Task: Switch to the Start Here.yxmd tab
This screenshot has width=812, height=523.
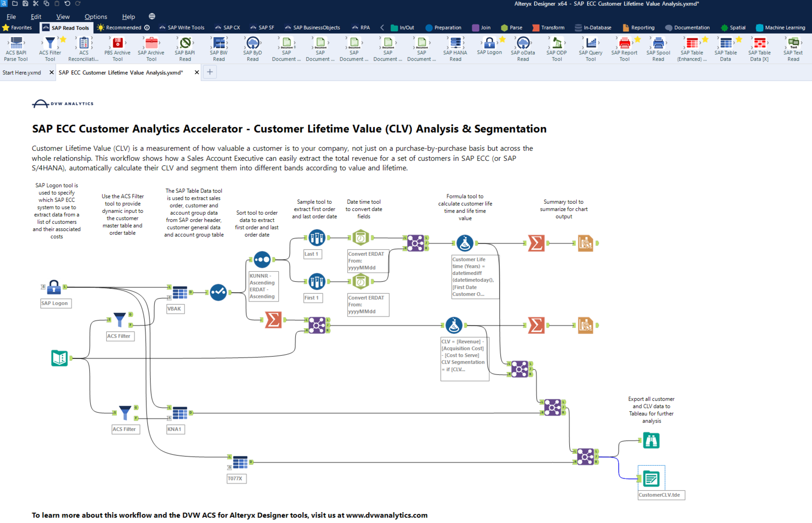Action: coord(22,72)
